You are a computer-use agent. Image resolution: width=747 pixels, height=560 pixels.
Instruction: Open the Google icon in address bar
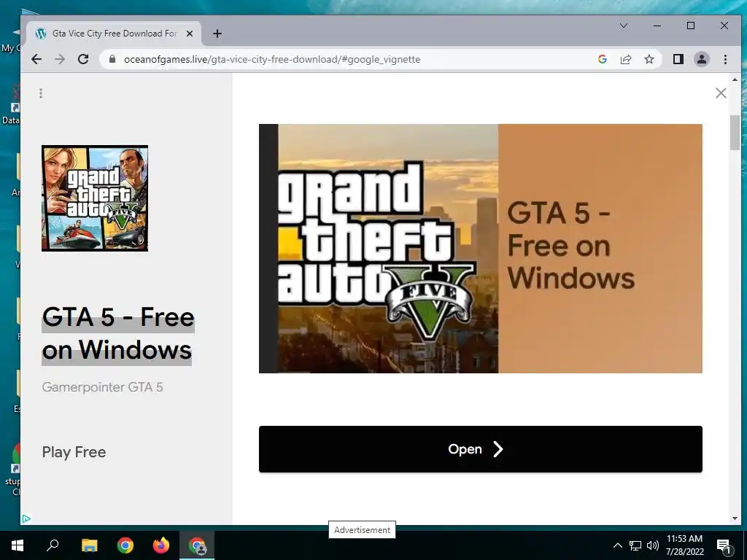(x=602, y=59)
